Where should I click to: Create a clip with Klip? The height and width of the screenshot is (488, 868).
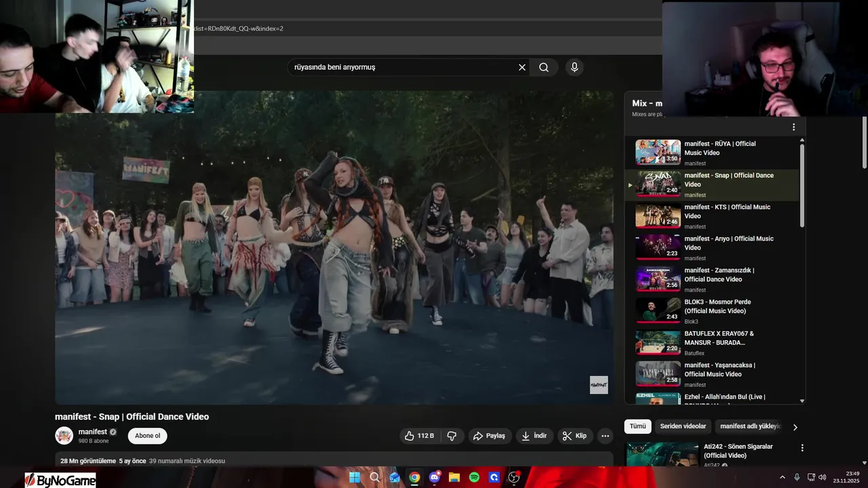pyautogui.click(x=574, y=436)
